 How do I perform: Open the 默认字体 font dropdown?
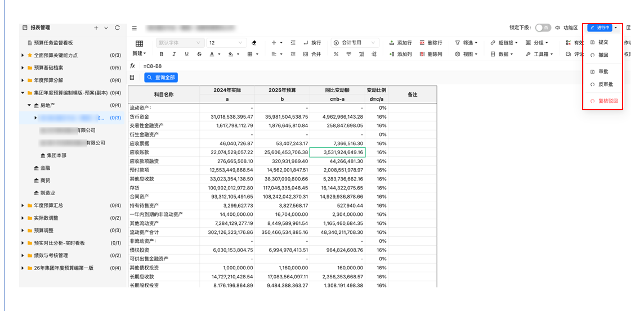coord(180,43)
